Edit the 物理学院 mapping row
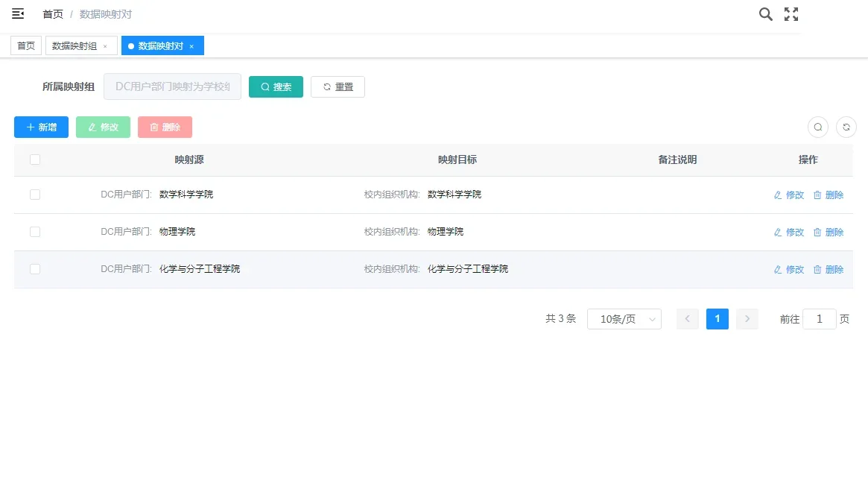The height and width of the screenshot is (483, 868). pos(789,232)
